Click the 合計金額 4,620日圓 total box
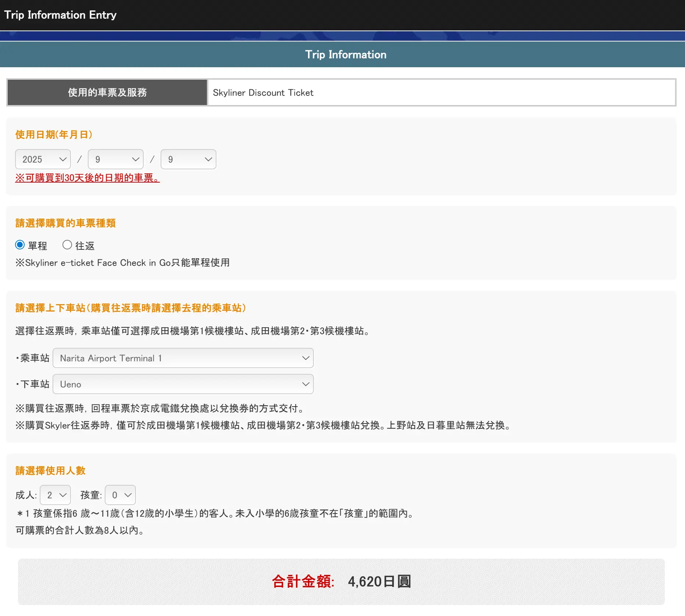685x616 pixels. (x=341, y=582)
